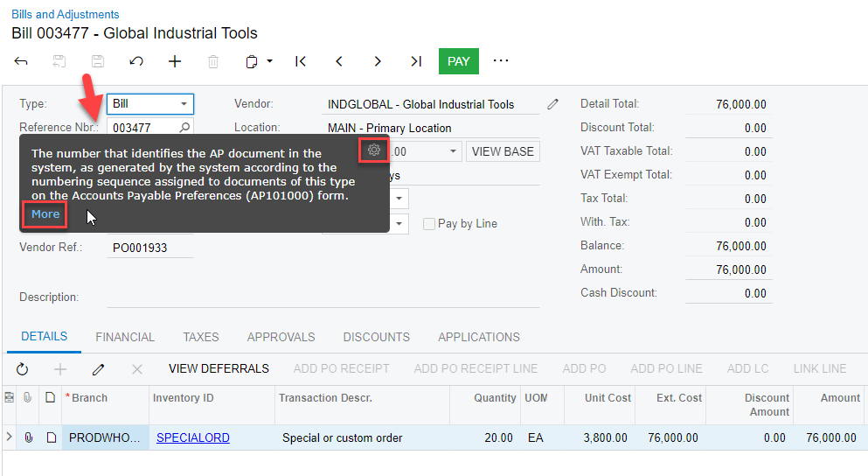The height and width of the screenshot is (476, 868).
Task: Switch to the FINANCIAL tab
Action: [125, 337]
